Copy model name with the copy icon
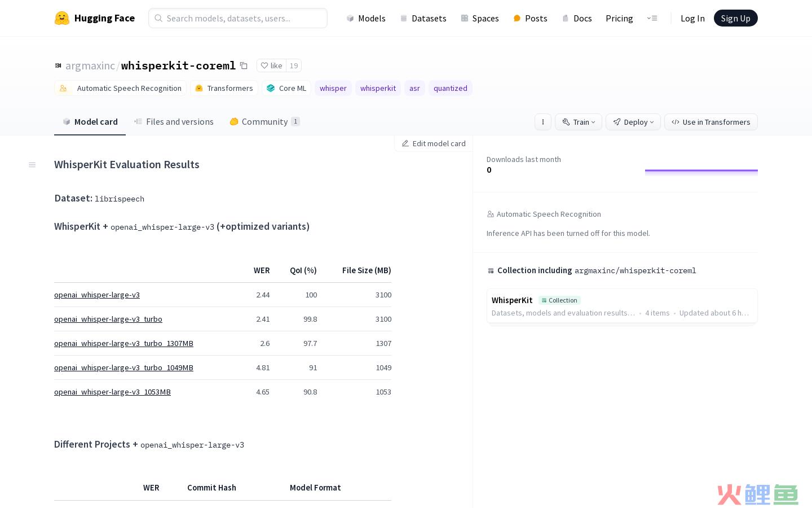This screenshot has height=508, width=812. tap(244, 65)
